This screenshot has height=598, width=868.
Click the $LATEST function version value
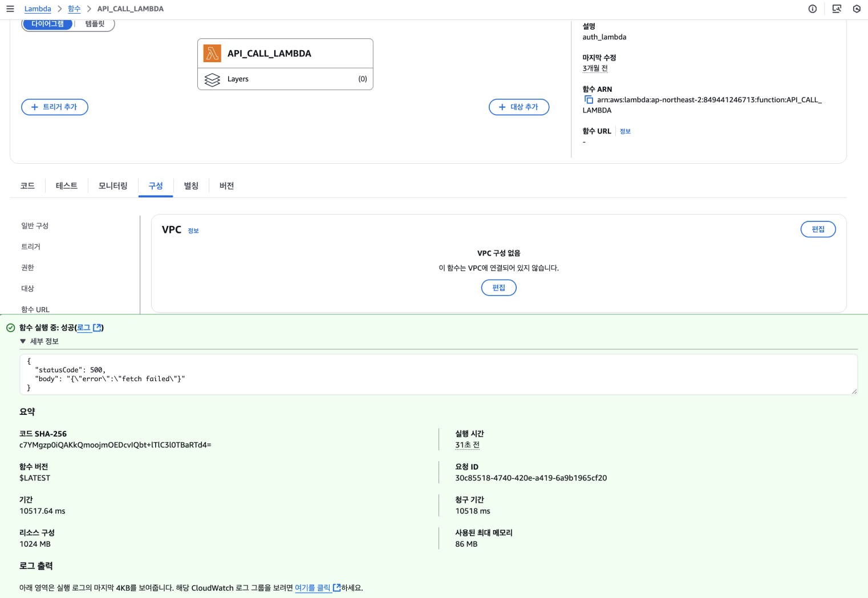point(35,478)
